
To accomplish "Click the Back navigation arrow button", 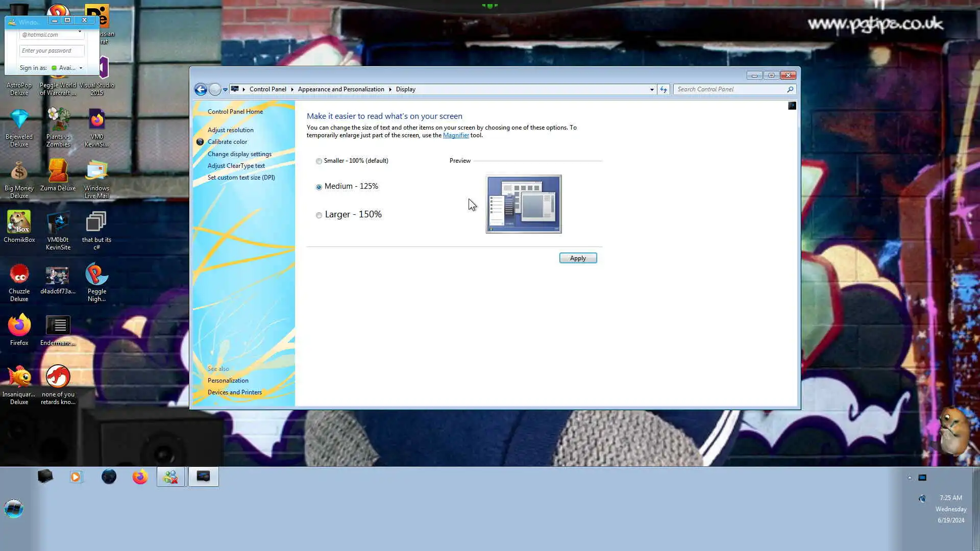I will pyautogui.click(x=201, y=90).
